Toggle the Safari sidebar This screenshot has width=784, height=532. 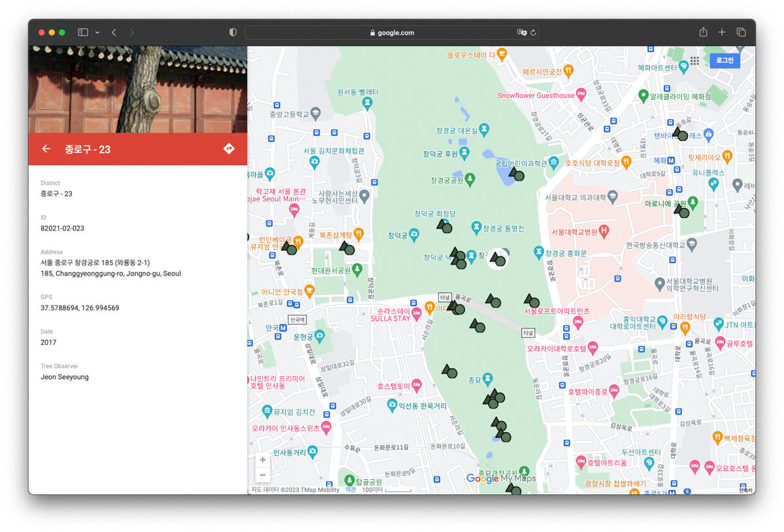tap(83, 32)
